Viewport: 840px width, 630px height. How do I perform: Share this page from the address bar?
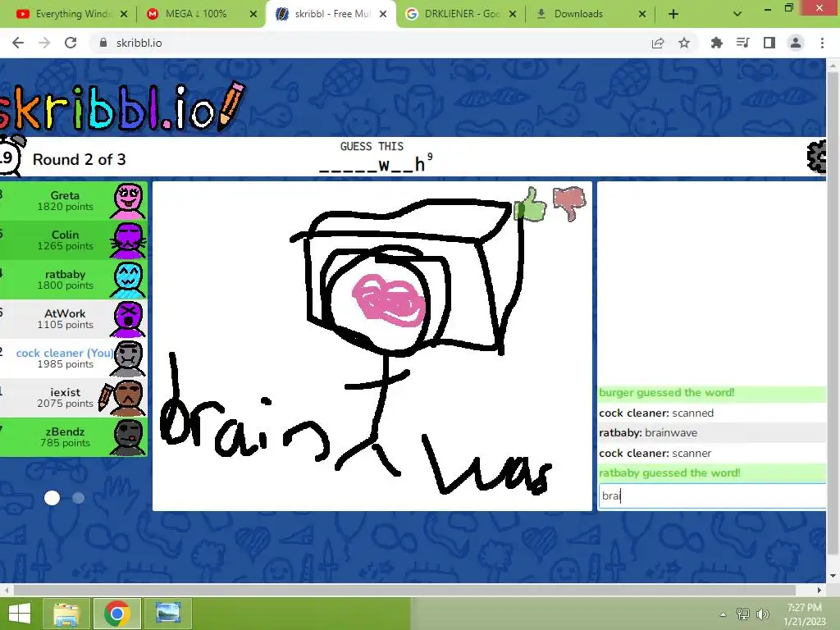658,43
